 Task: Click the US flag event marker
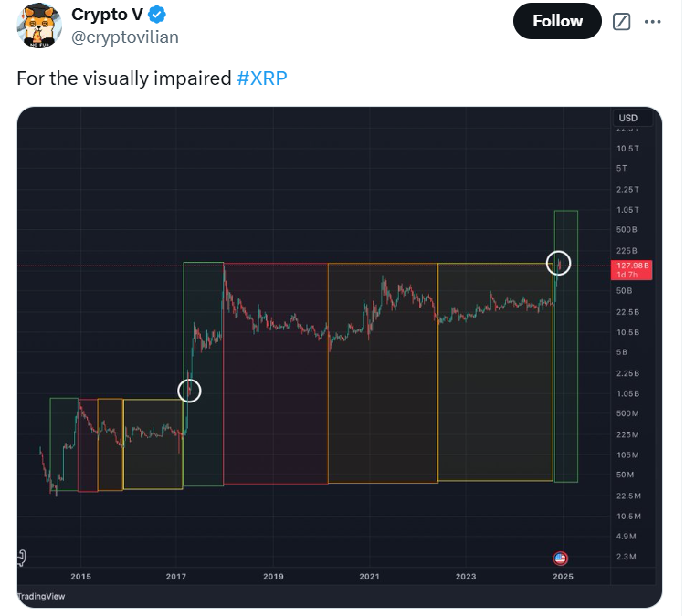click(560, 558)
